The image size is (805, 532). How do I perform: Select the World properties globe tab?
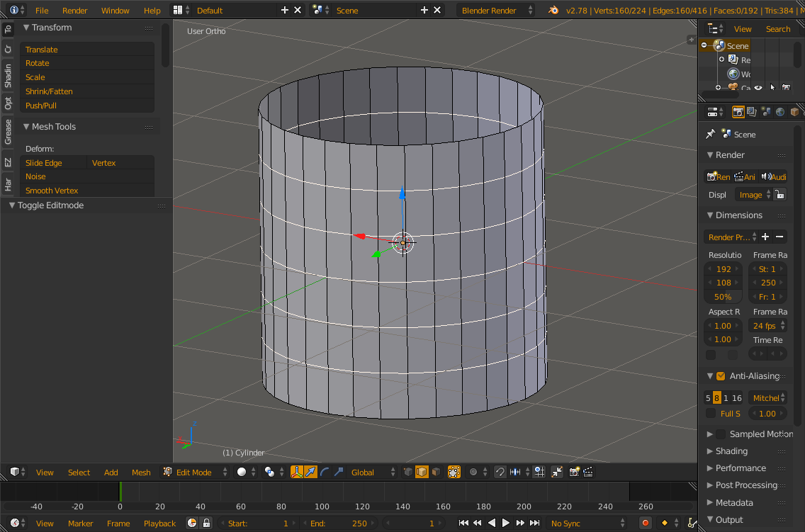tap(779, 112)
